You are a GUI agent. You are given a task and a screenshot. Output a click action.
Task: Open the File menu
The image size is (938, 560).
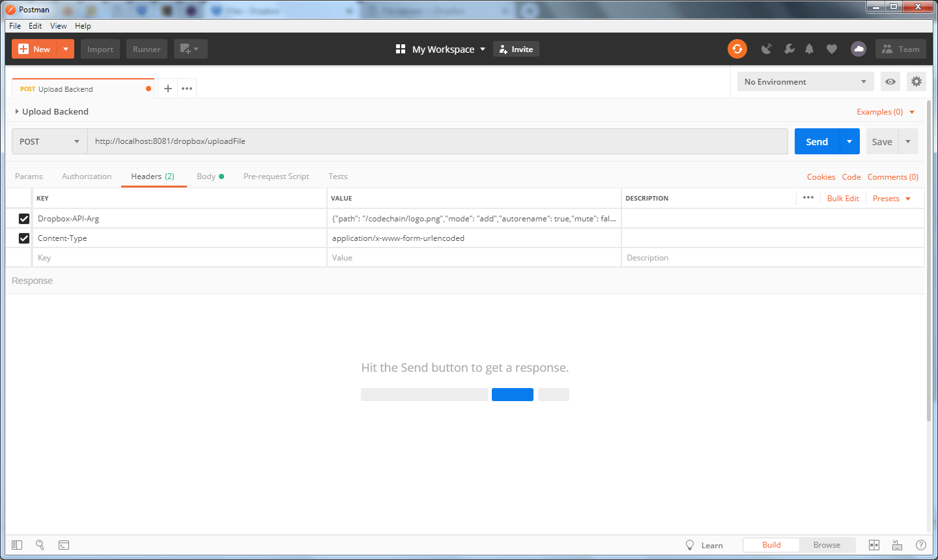pos(15,26)
